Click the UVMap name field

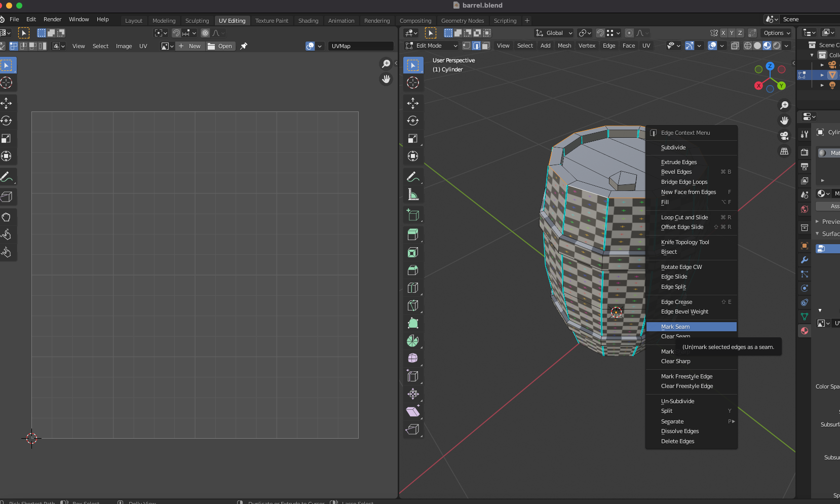[360, 46]
